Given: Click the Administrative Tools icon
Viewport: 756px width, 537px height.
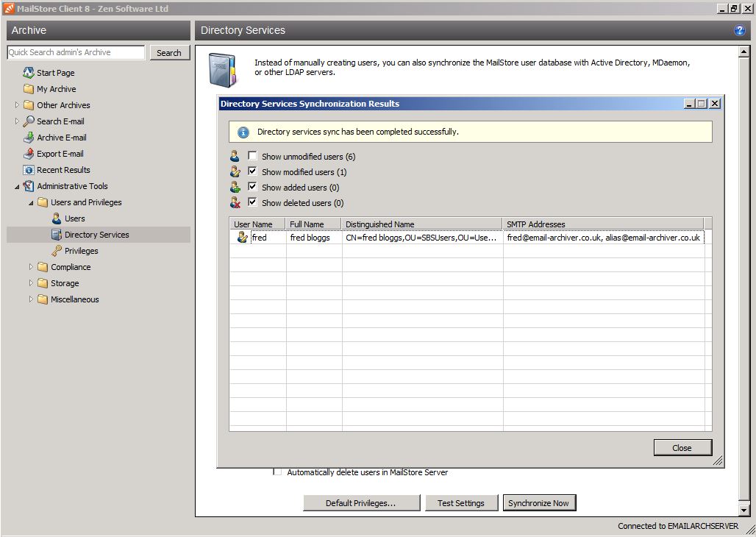Looking at the screenshot, I should (29, 186).
